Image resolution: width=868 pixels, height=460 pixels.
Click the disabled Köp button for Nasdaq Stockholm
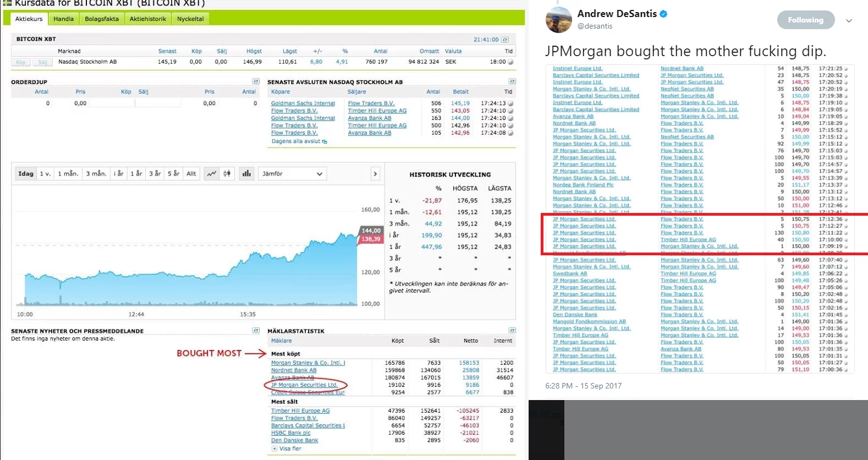click(21, 62)
